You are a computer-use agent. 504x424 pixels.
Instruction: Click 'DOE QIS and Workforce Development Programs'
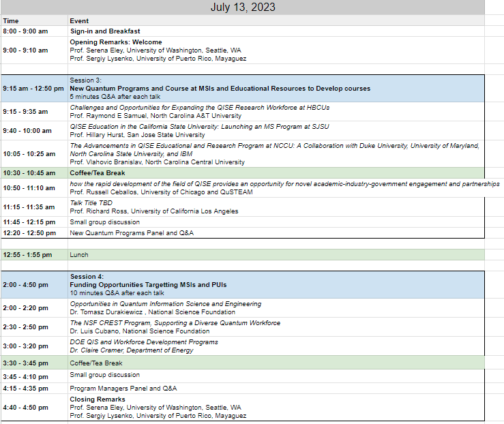tap(144, 342)
